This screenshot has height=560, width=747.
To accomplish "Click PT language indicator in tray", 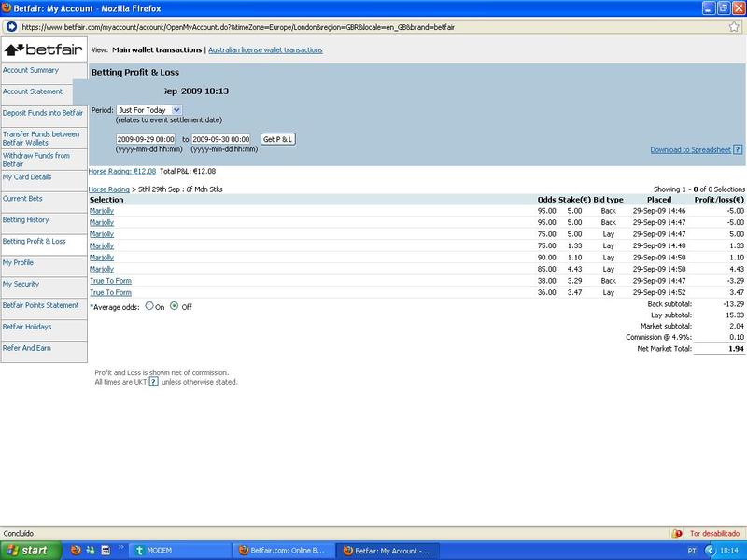I will tap(692, 551).
